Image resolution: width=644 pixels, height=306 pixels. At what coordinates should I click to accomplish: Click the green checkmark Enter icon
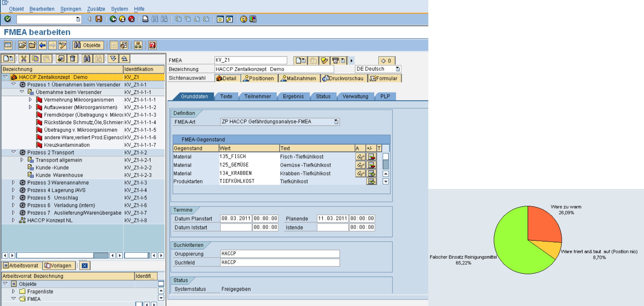[x=8, y=19]
